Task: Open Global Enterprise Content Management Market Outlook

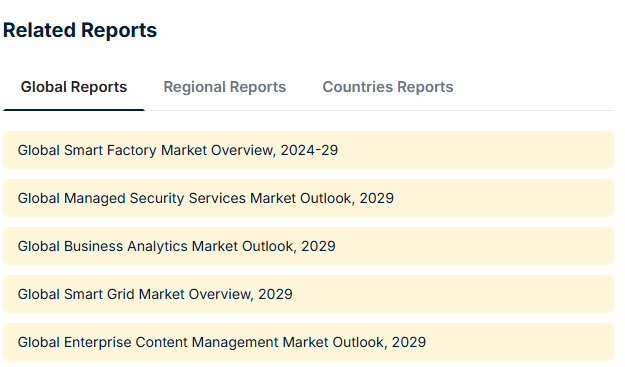Action: [222, 342]
